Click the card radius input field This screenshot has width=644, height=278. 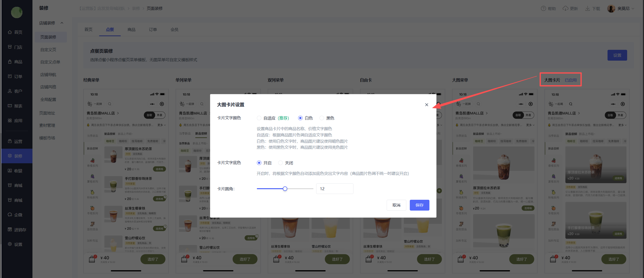[335, 189]
